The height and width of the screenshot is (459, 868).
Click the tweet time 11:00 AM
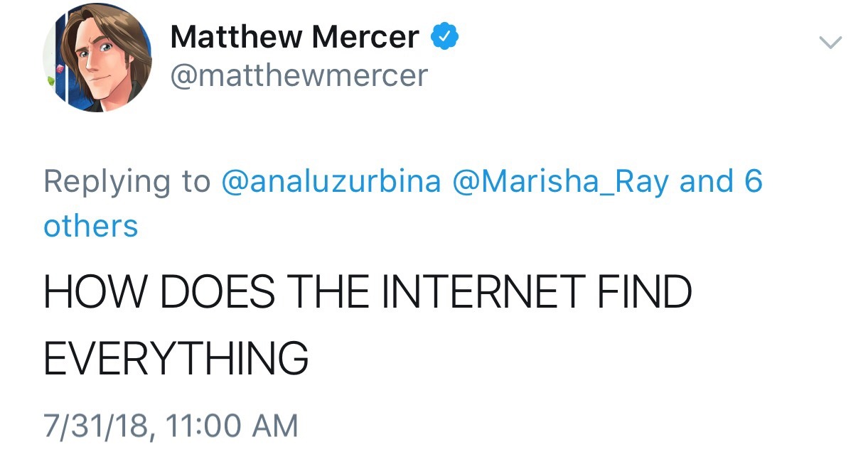click(232, 425)
